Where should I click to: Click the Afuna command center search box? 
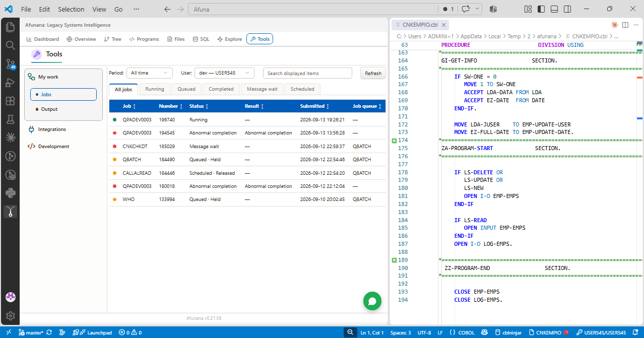coord(313,9)
